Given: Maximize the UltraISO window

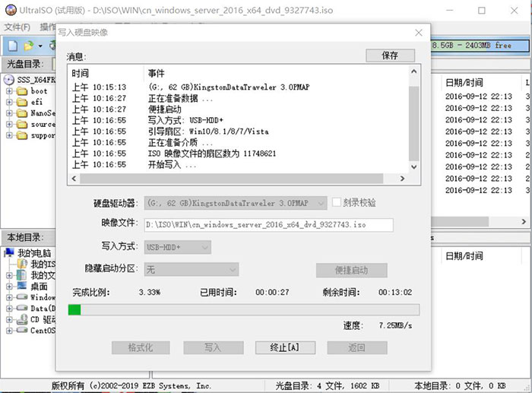Looking at the screenshot, I should point(481,11).
